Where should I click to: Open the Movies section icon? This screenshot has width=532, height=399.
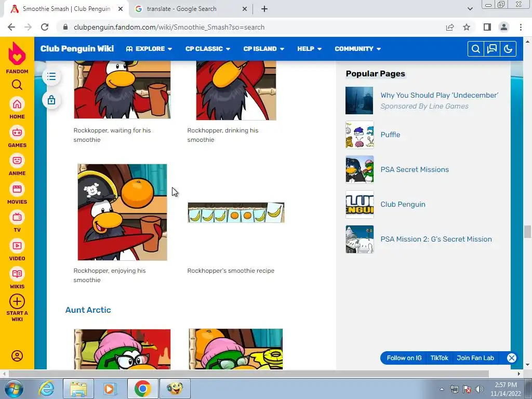click(x=17, y=189)
